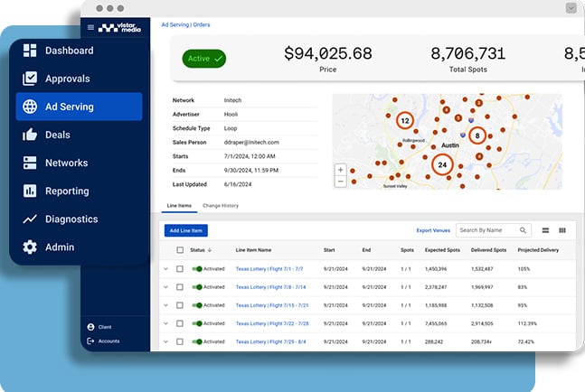The height and width of the screenshot is (392, 585).
Task: Click the Reporting chart icon
Action: (x=30, y=191)
